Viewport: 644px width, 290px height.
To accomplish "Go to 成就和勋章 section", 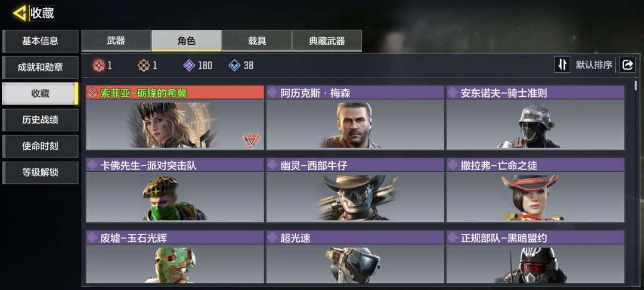I will (41, 67).
